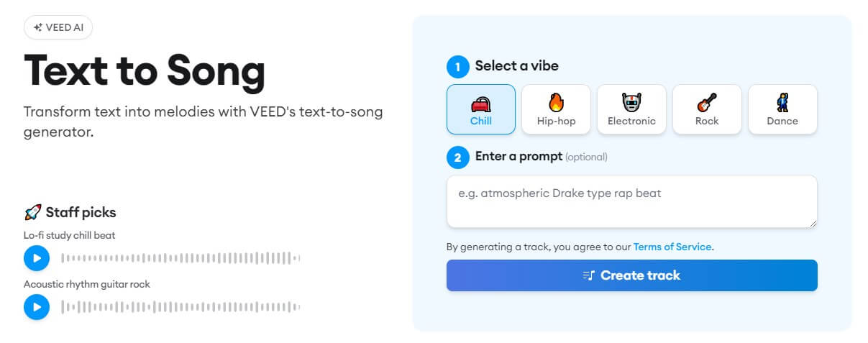868x343 pixels.
Task: Pick the Electronic vibe option
Action: click(x=631, y=110)
